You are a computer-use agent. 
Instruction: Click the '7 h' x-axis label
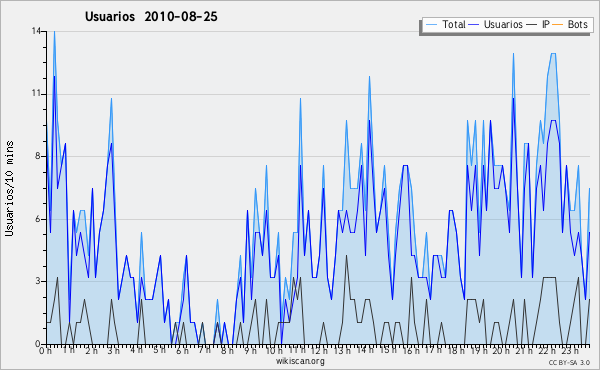[x=204, y=350]
